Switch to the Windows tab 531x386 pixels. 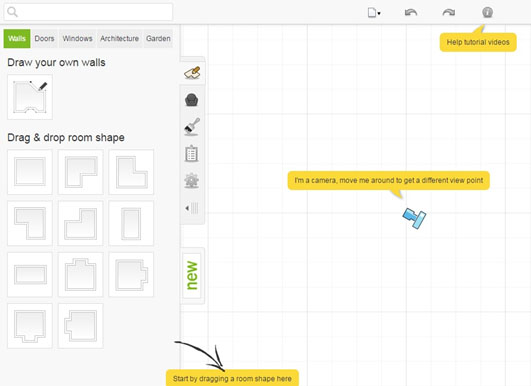(78, 39)
